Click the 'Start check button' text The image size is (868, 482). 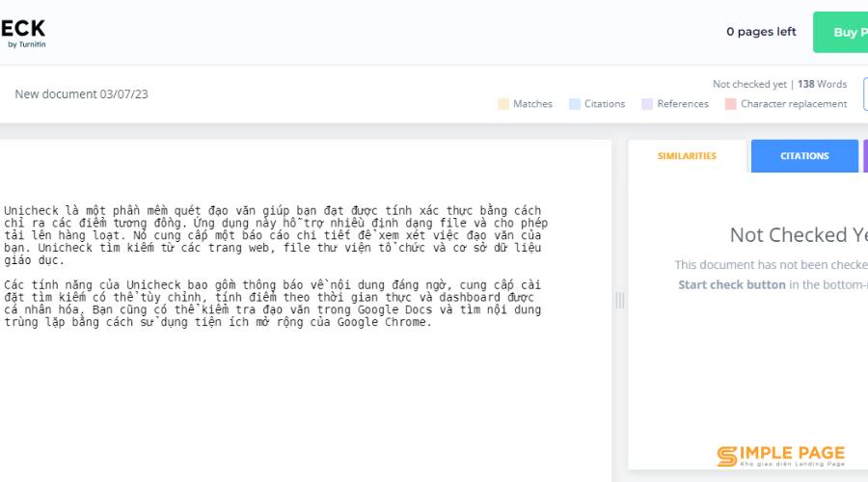point(732,284)
